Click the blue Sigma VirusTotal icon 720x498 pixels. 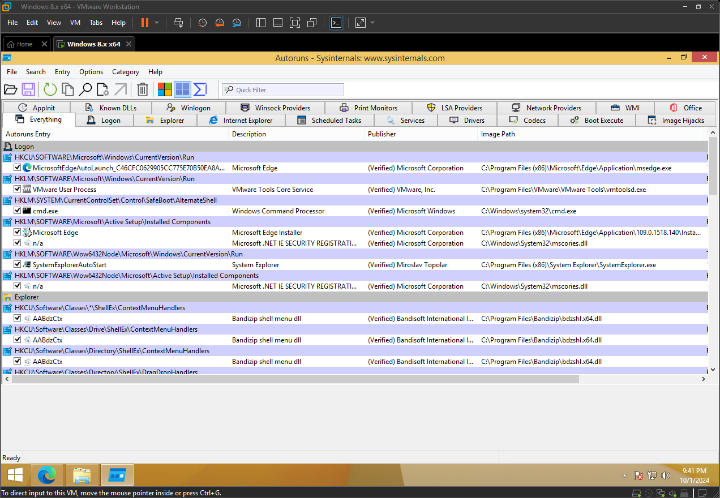point(200,90)
